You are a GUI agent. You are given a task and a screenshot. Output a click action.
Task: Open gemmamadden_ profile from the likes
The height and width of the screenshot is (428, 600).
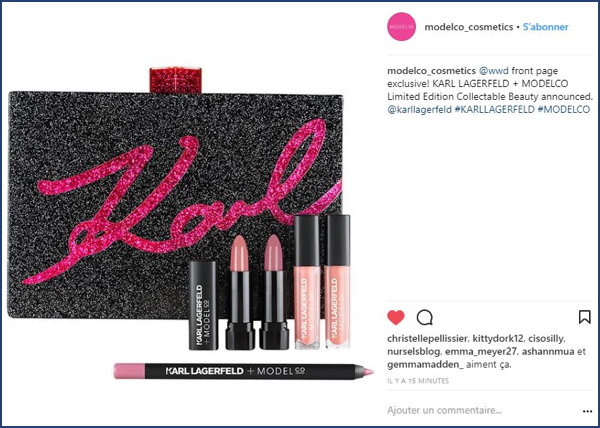tap(426, 364)
